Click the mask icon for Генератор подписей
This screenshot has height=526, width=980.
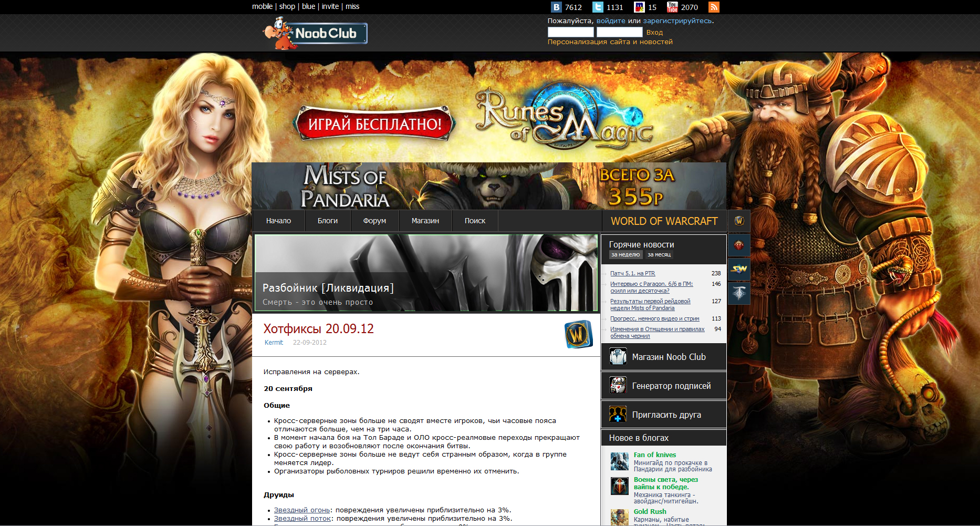tap(618, 386)
